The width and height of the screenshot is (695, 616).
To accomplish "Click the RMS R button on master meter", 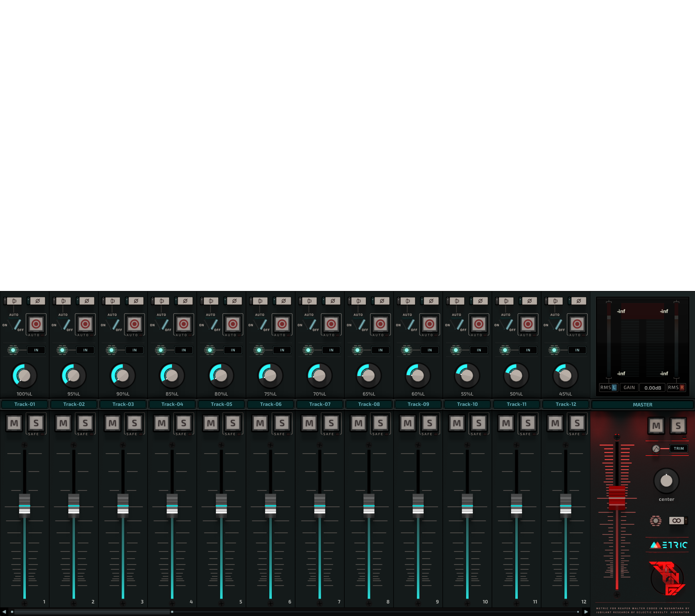I will pyautogui.click(x=676, y=388).
